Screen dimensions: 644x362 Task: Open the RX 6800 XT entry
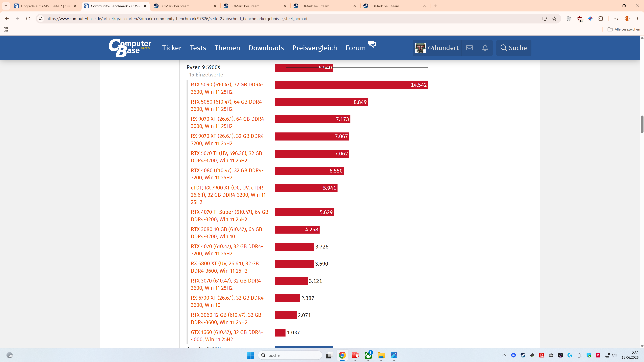(225, 267)
